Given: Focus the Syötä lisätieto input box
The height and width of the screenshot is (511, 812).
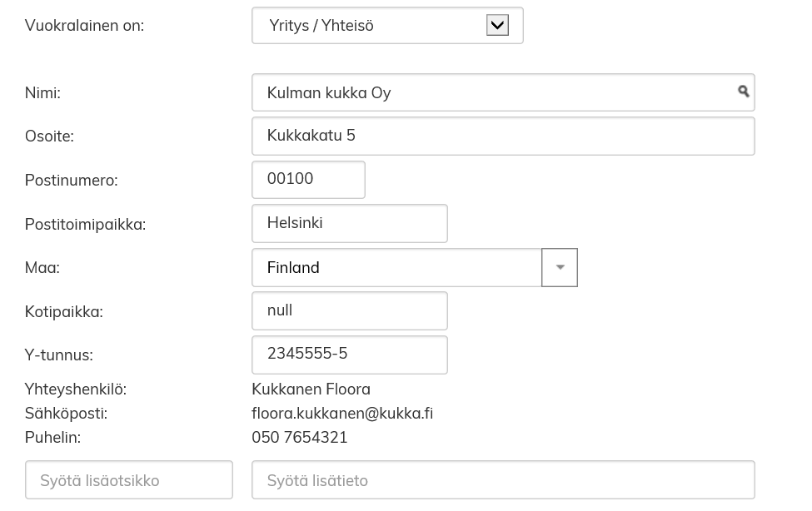Looking at the screenshot, I should [502, 480].
